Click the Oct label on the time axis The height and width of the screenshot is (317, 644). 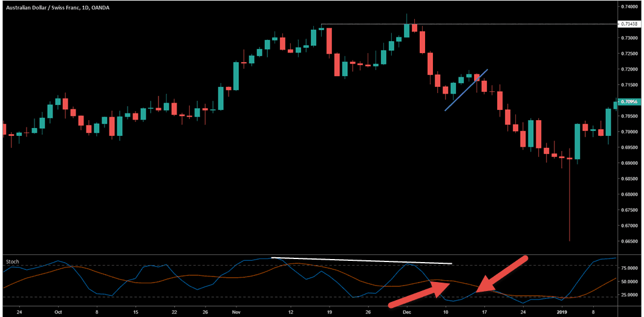coord(57,313)
